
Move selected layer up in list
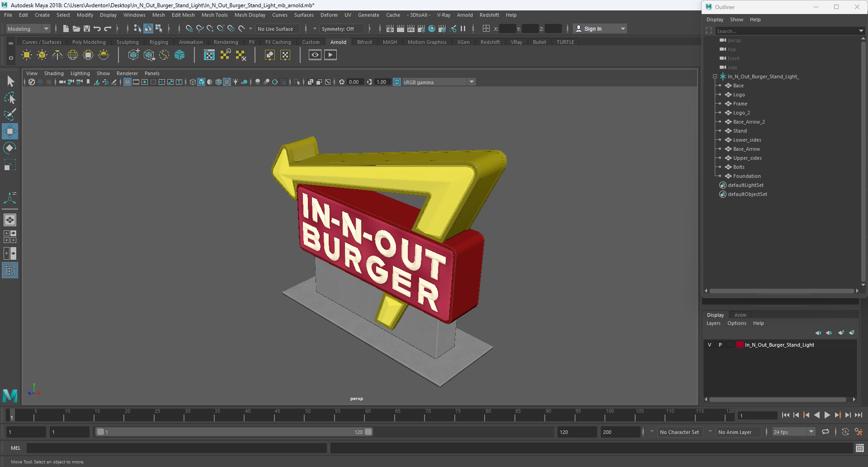[818, 333]
